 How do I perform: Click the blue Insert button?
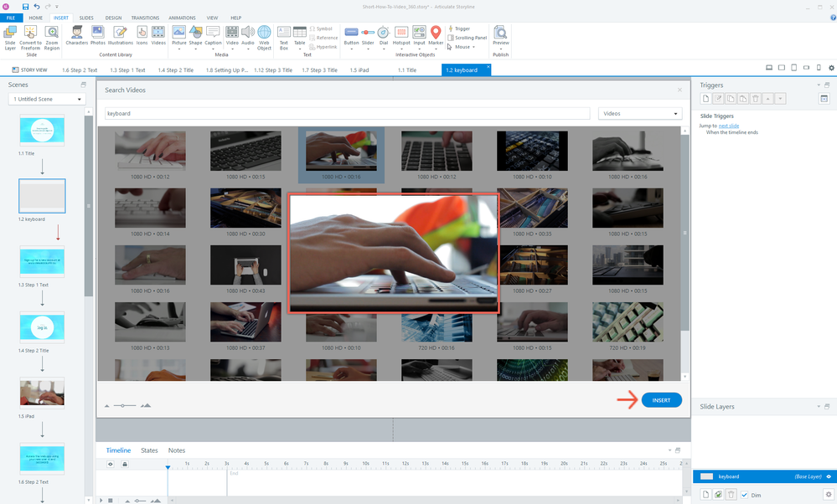pos(661,400)
